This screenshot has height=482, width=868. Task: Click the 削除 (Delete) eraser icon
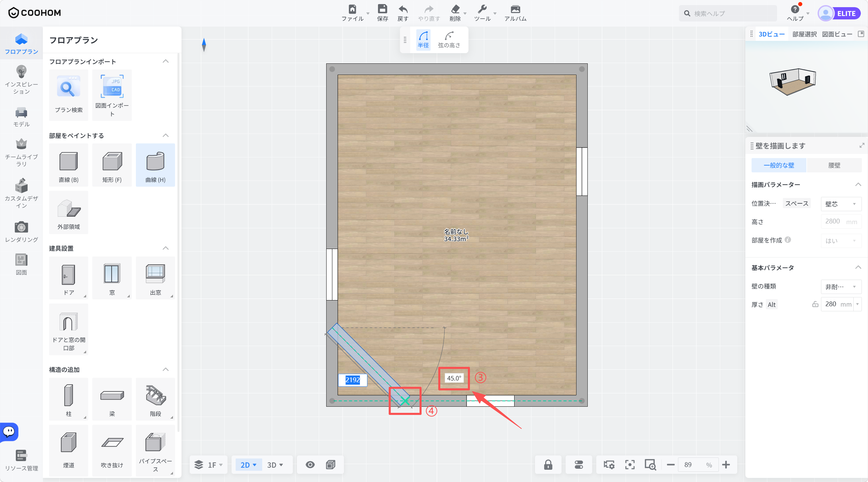coord(455,13)
